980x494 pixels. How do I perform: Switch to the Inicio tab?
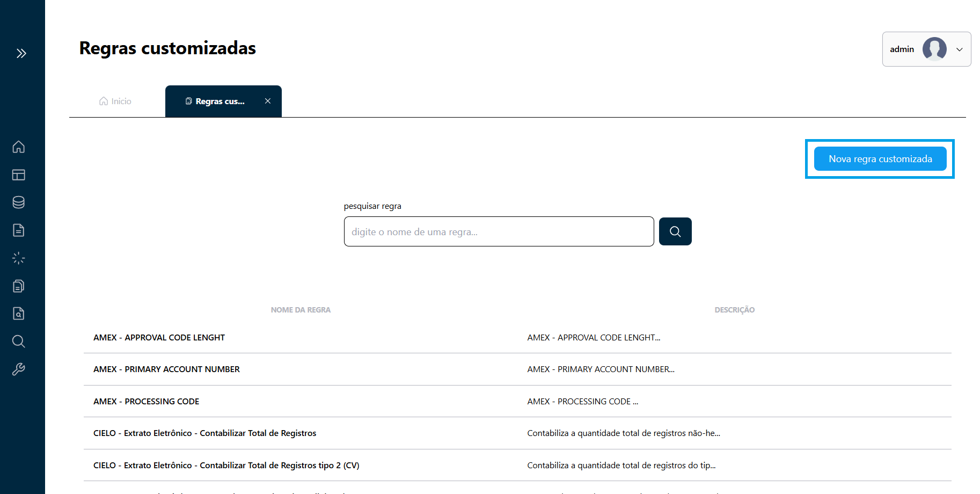(114, 101)
